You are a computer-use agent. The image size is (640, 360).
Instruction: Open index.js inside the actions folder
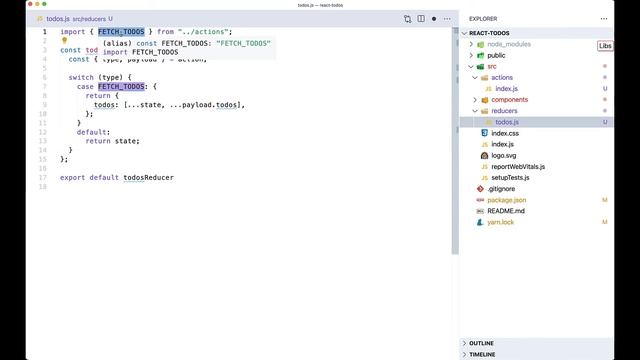pos(507,89)
